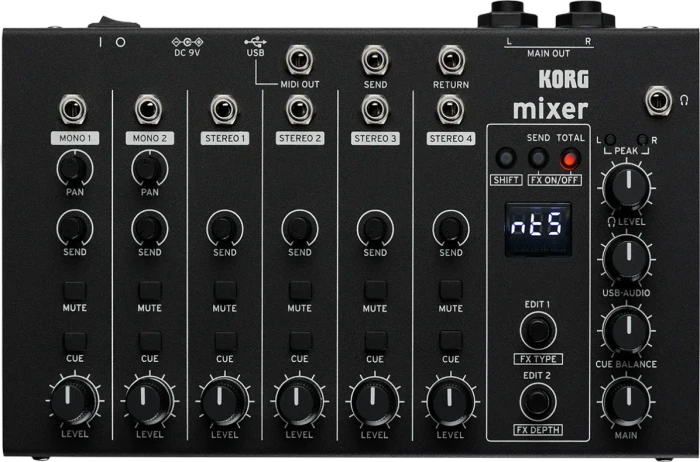Enable CUE on the STEREO 1 channel
The height and width of the screenshot is (462, 700).
click(225, 341)
